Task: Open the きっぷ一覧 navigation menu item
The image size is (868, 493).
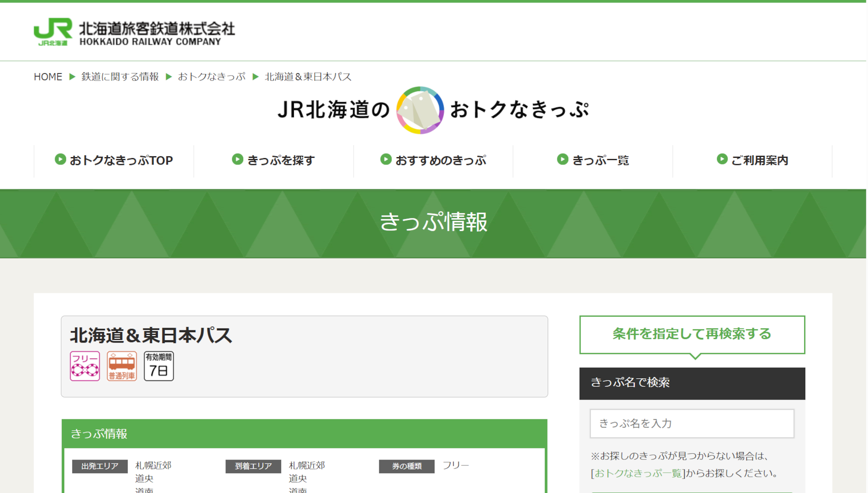Action: (x=601, y=160)
